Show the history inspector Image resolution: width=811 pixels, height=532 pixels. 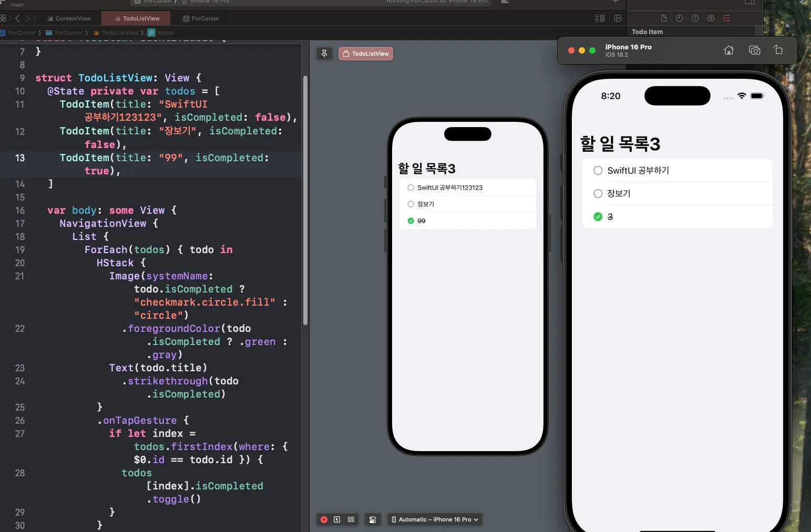click(679, 18)
